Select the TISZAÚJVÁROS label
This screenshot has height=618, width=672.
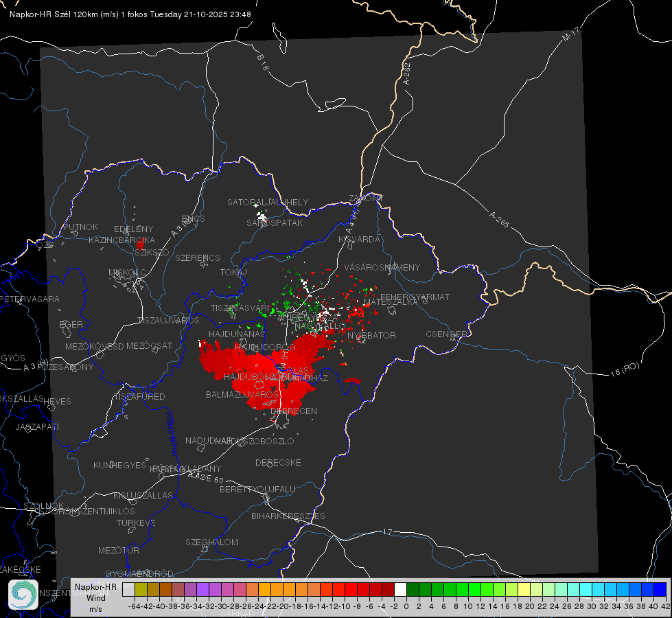168,321
